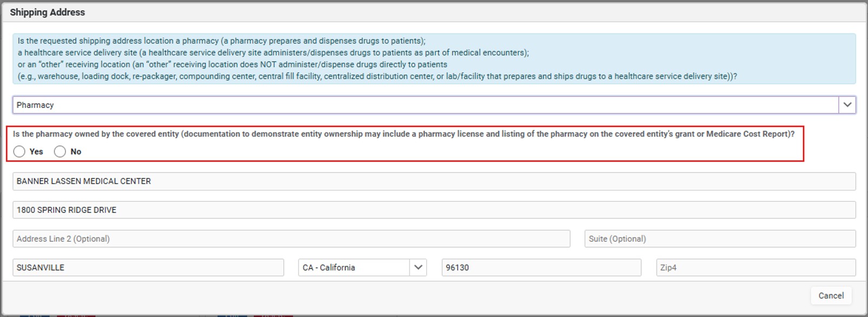Open the state list chevron arrow
This screenshot has width=868, height=317.
418,267
